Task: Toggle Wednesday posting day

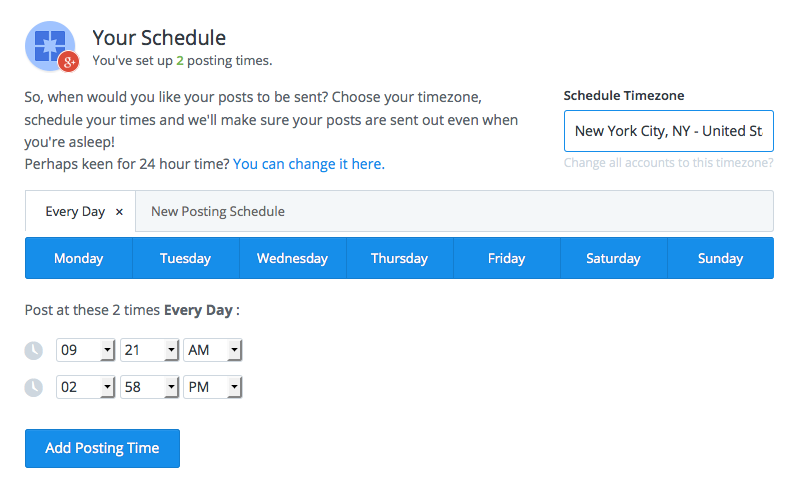Action: tap(293, 258)
